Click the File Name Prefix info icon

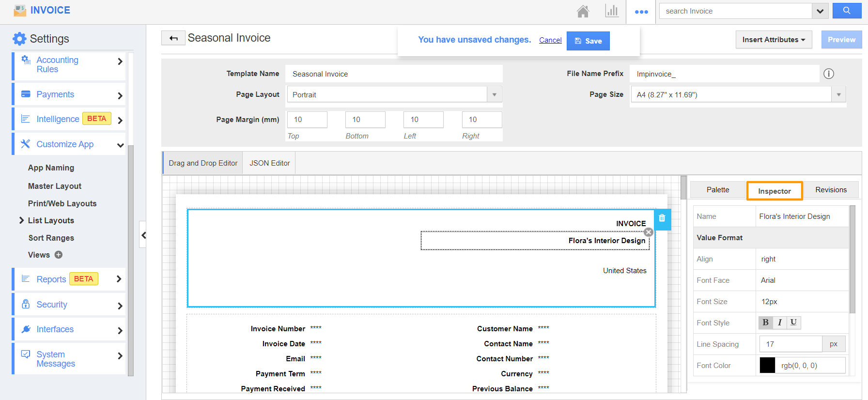click(829, 74)
